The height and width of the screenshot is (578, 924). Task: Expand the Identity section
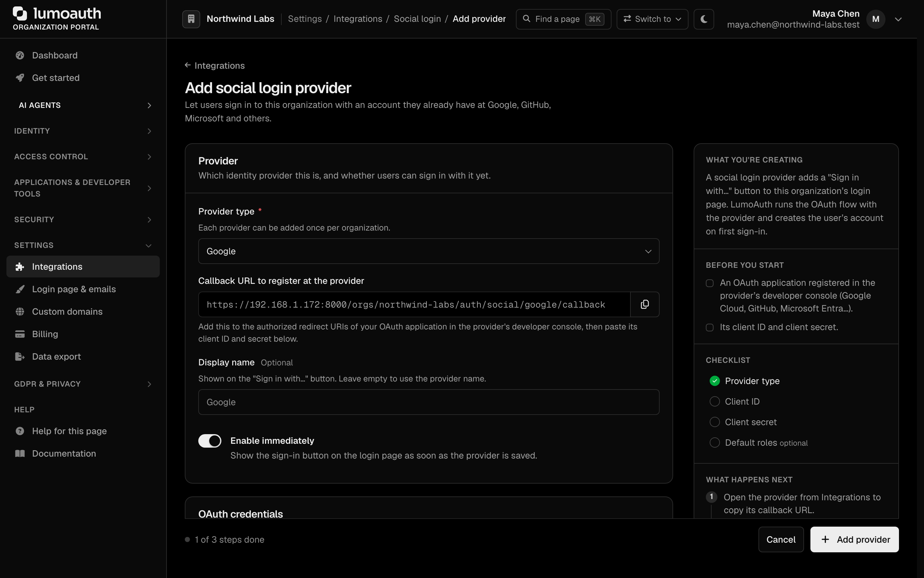click(83, 131)
